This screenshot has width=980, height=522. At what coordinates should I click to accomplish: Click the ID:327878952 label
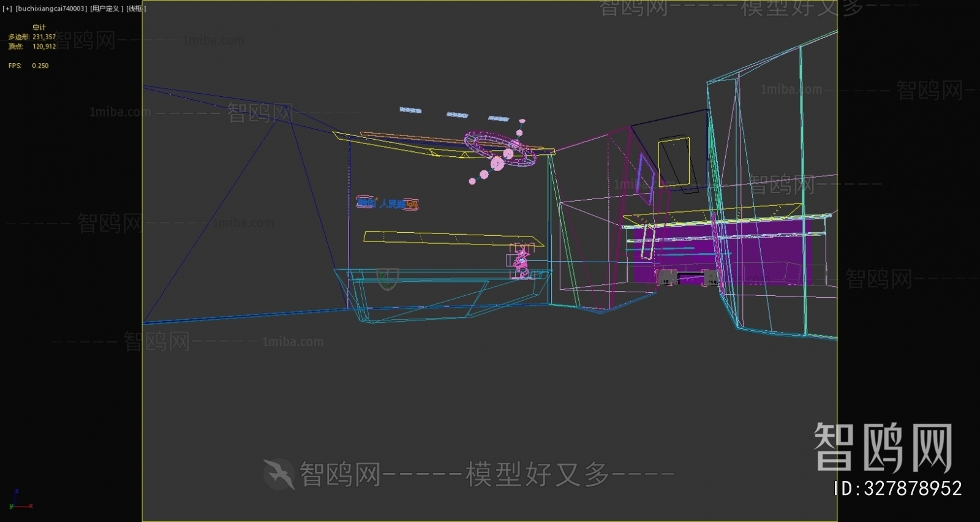pyautogui.click(x=897, y=488)
